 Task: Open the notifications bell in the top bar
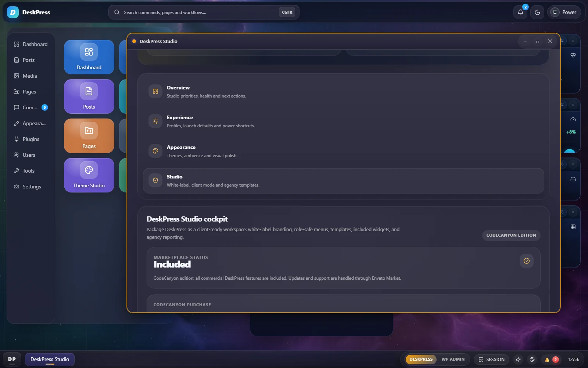[520, 12]
